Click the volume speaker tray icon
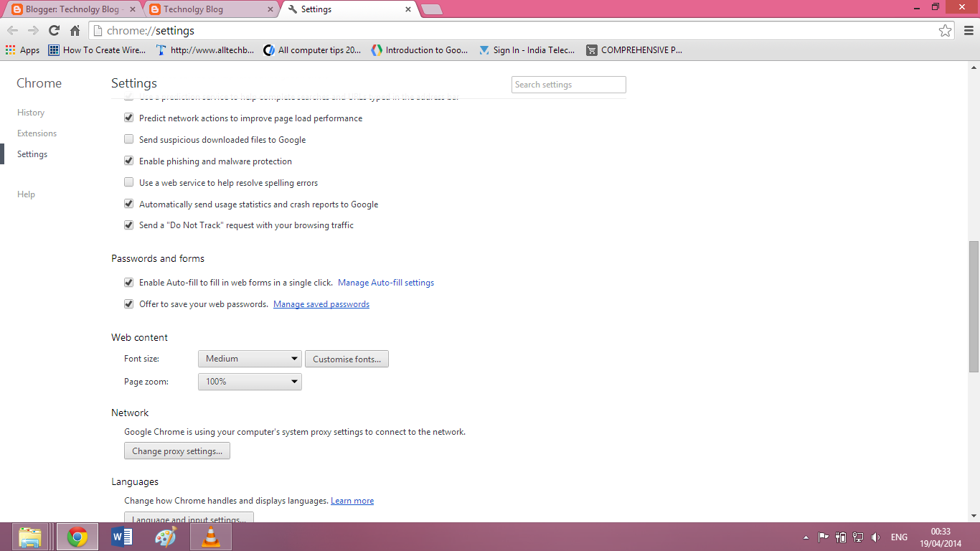The width and height of the screenshot is (980, 551). click(875, 537)
